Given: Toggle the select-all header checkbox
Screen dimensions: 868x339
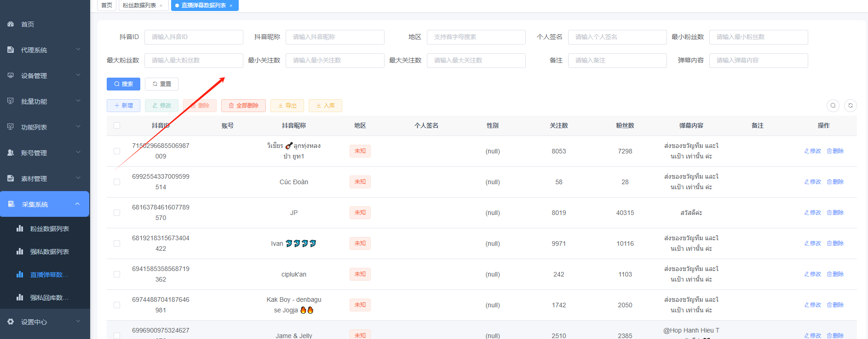Looking at the screenshot, I should tap(117, 125).
